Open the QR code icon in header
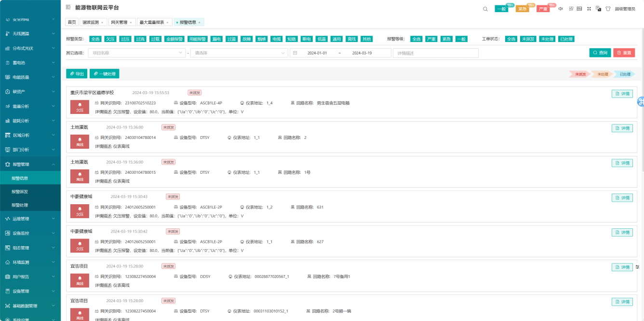The height and width of the screenshot is (321, 644). (x=571, y=9)
